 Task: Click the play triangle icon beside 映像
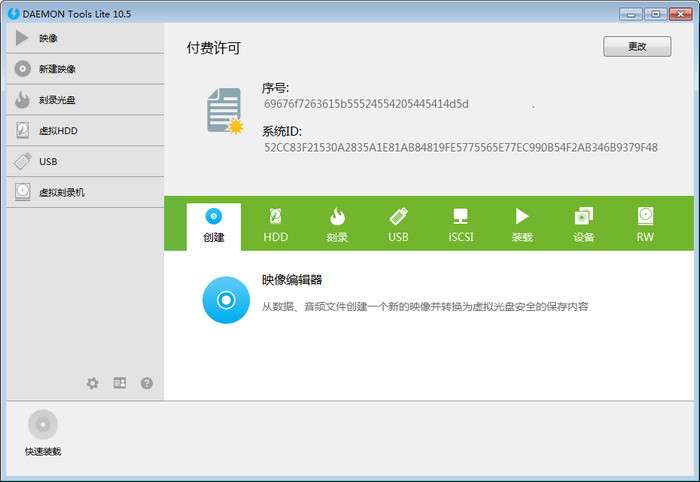[21, 38]
